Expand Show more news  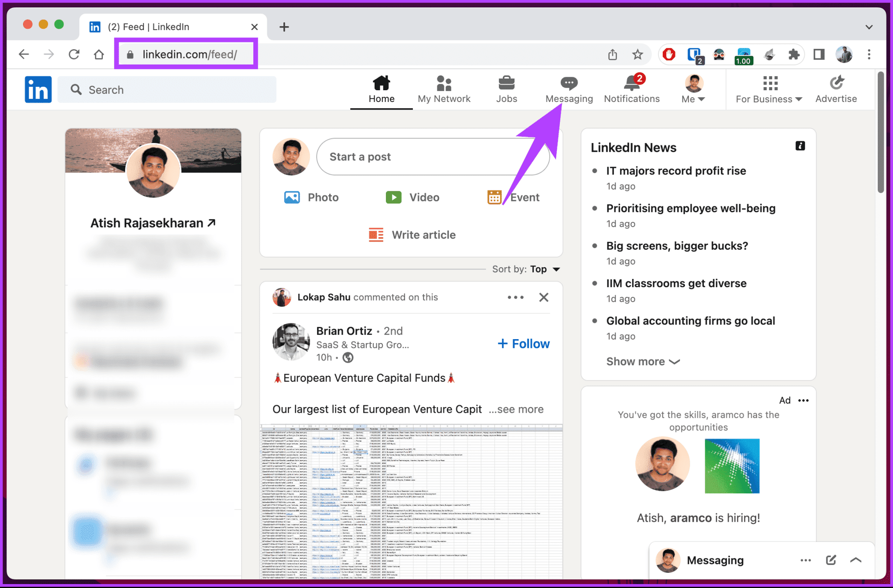[643, 362]
